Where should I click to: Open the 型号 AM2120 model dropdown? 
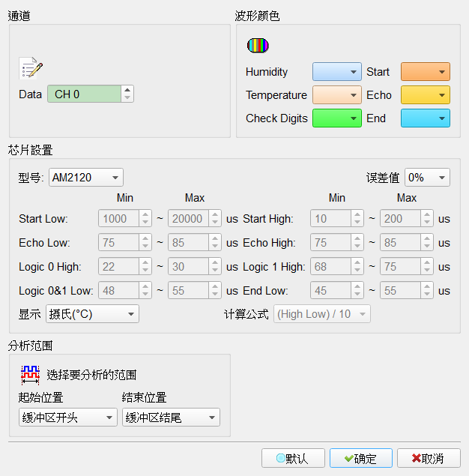86,178
